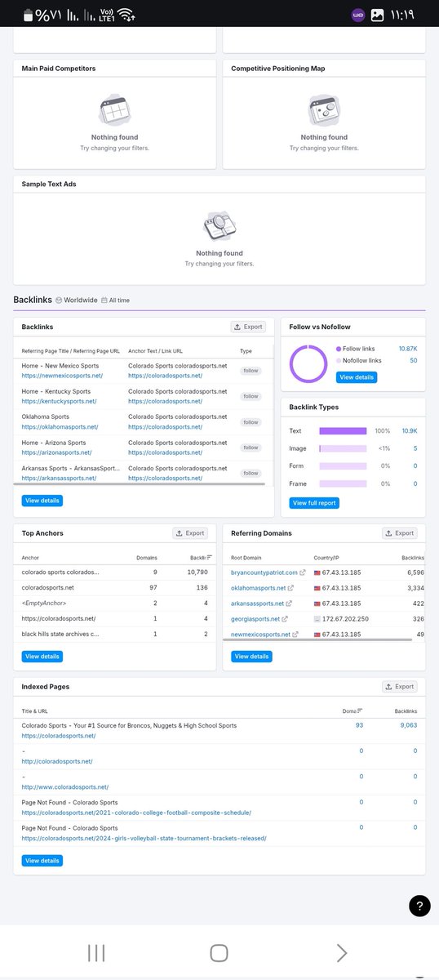
Task: Sort Top Anchors by Backlinks column icon
Action: [210, 557]
